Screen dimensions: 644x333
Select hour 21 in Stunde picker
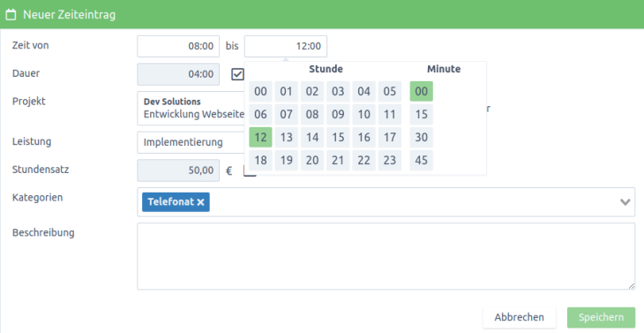point(338,161)
